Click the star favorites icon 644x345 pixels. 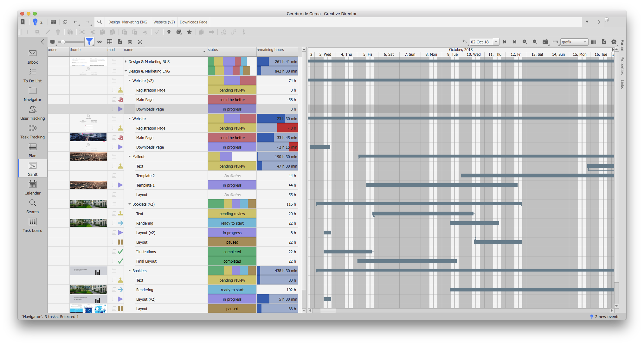point(189,32)
